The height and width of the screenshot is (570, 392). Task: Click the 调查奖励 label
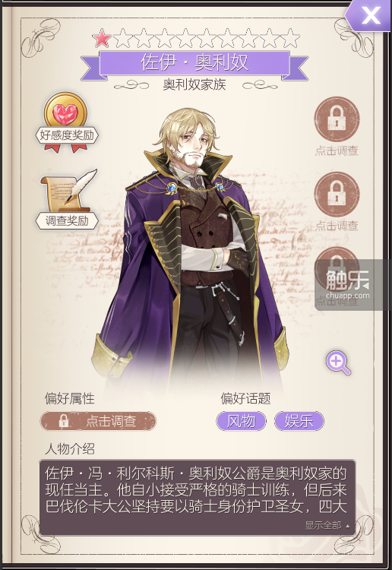(67, 220)
